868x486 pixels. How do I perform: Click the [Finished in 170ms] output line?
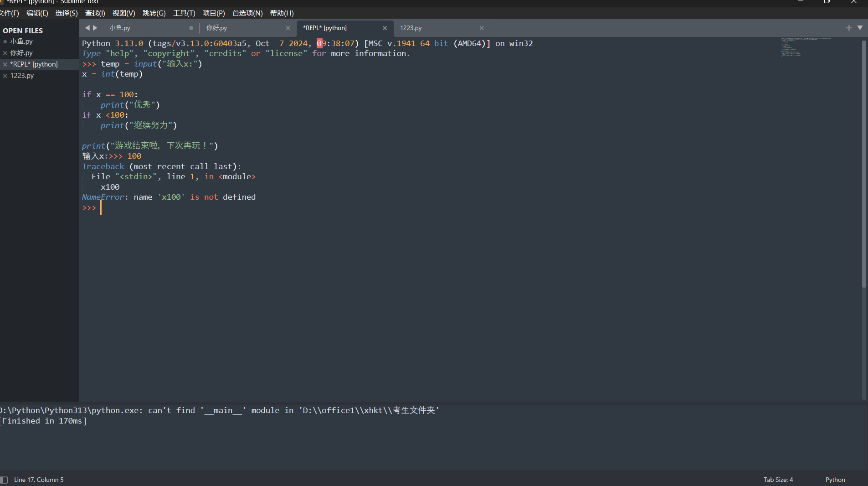tap(43, 421)
